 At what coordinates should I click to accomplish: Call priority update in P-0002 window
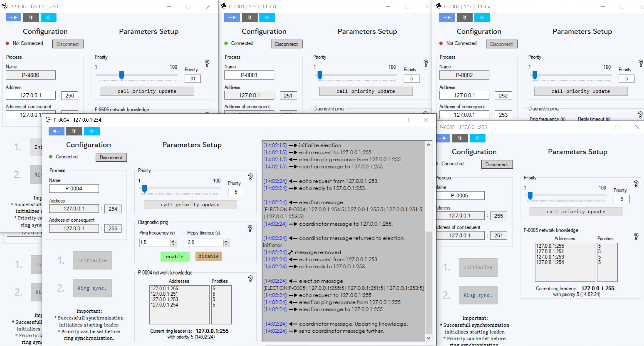pos(581,91)
